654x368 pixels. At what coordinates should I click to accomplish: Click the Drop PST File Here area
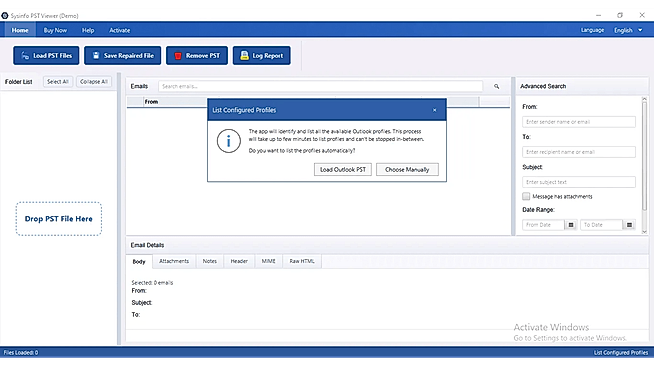pos(59,219)
